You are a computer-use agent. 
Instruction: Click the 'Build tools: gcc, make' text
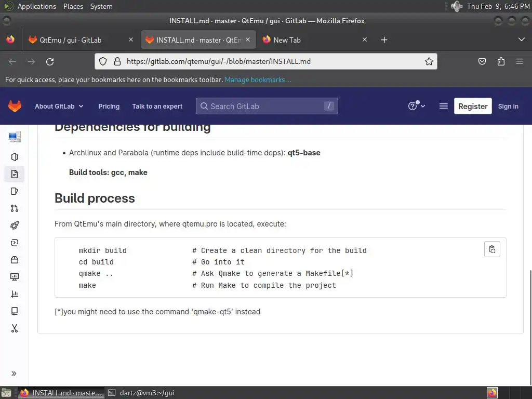click(x=108, y=172)
